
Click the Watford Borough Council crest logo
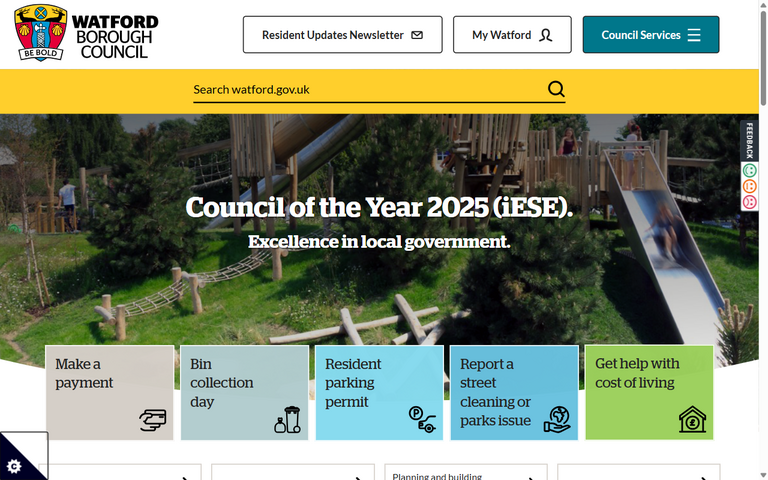41,34
